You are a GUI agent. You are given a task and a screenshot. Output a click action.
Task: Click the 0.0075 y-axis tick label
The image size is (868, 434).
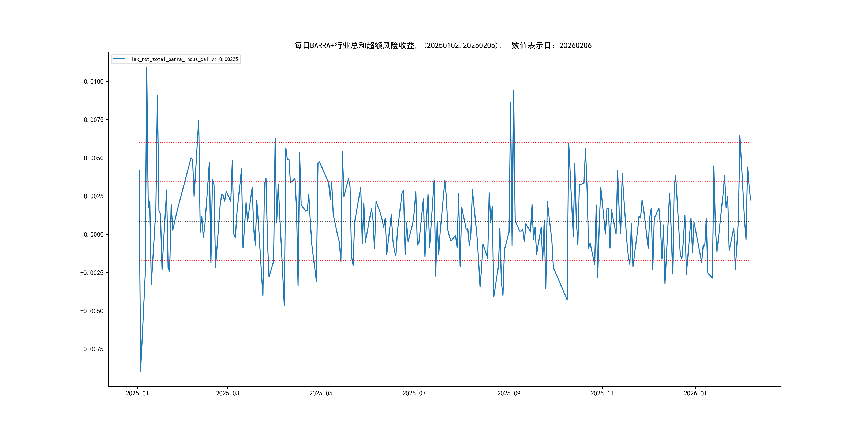coord(94,120)
